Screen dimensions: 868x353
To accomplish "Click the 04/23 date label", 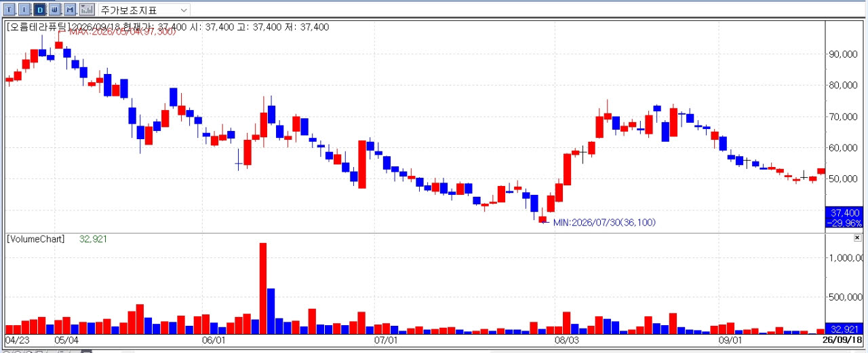I will 17,339.
